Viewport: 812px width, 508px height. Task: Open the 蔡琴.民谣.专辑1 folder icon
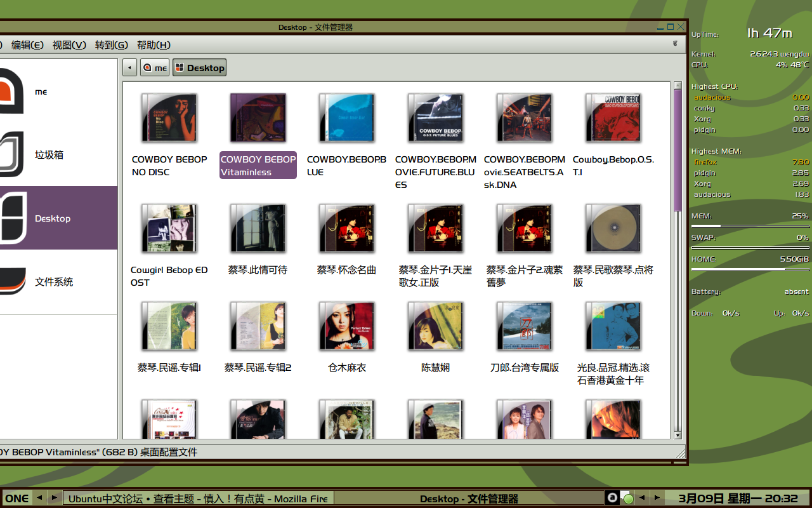(169, 326)
